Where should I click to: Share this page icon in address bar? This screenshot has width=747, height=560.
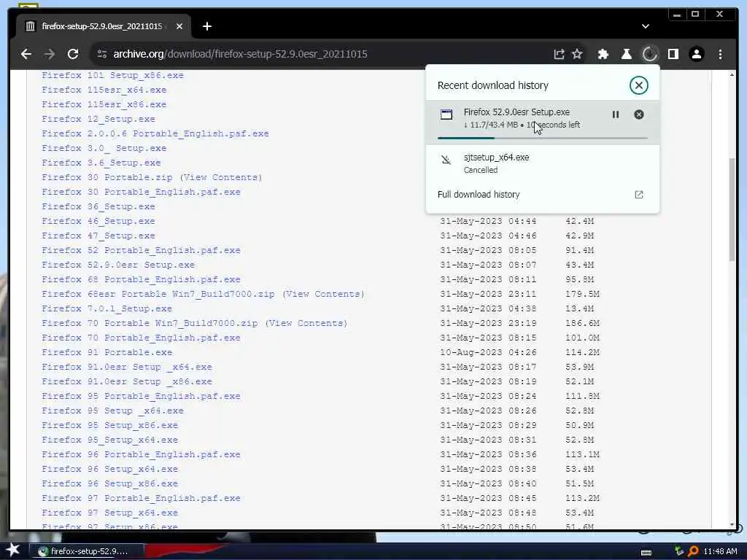[559, 54]
